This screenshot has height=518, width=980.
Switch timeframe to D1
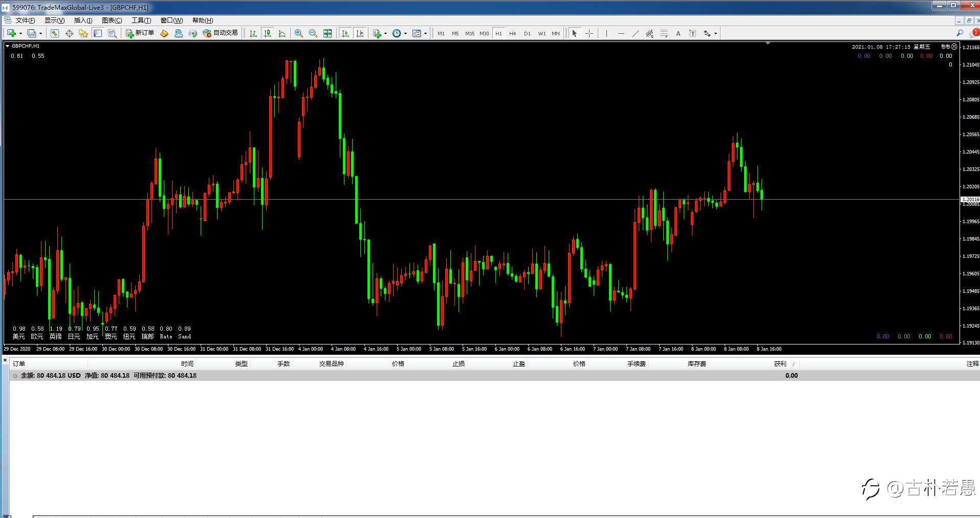pos(527,33)
